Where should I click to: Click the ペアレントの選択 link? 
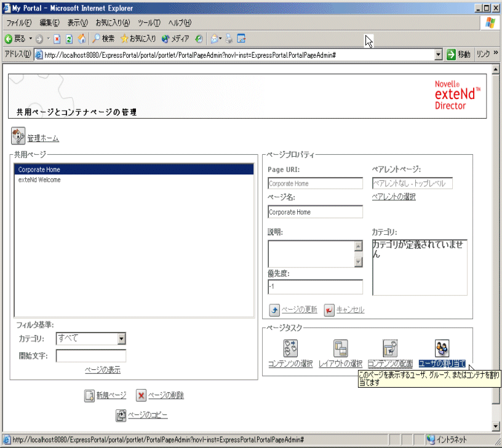(x=394, y=197)
